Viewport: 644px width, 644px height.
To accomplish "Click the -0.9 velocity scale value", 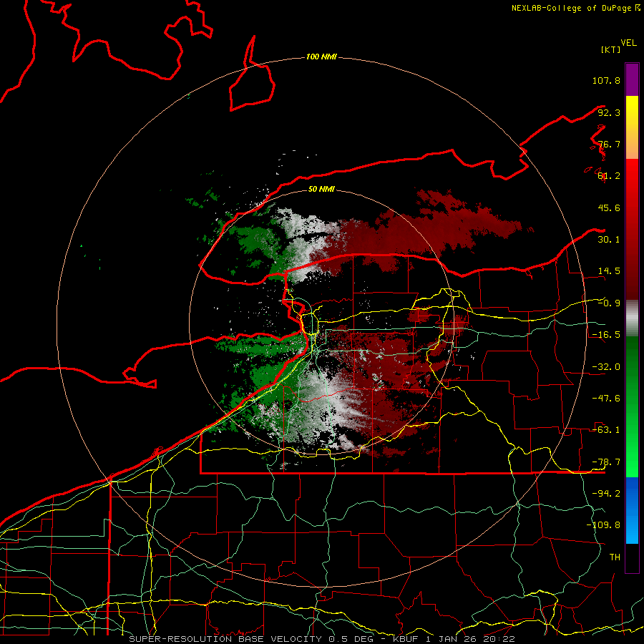I will click(609, 303).
